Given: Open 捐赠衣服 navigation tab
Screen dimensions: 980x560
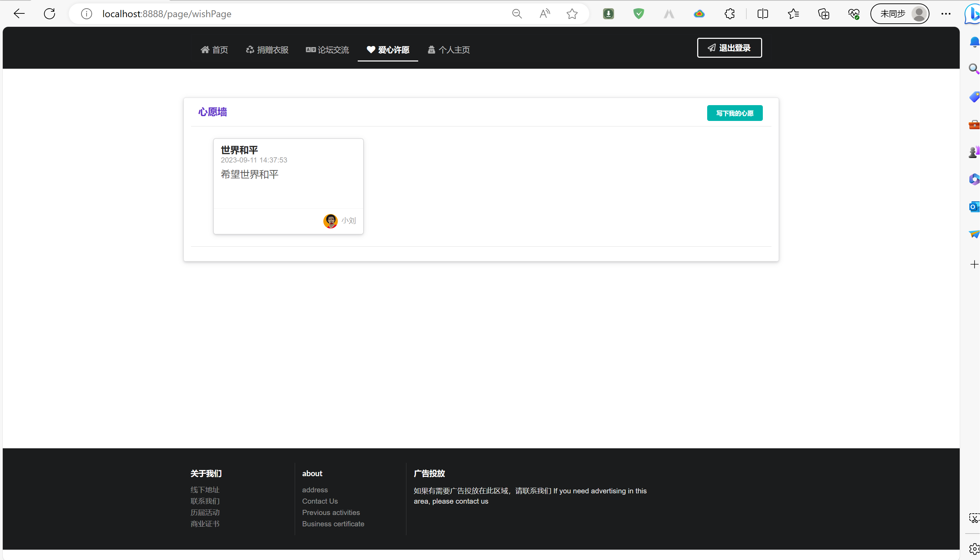Looking at the screenshot, I should pos(267,49).
